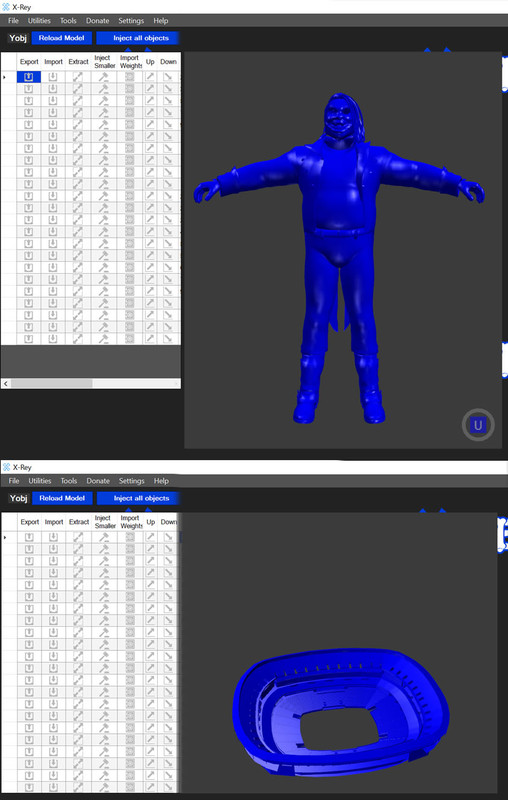Click the Import column header in the stadium window
The image size is (508, 800).
pos(54,522)
